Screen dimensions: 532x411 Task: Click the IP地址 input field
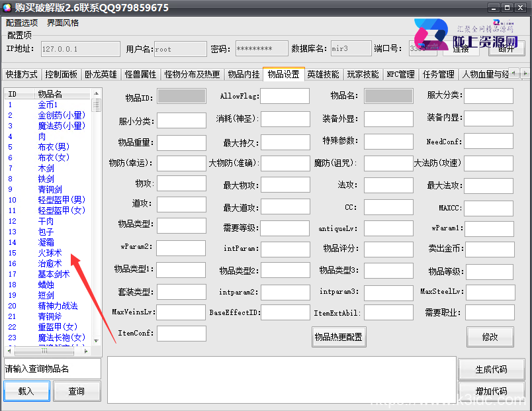point(81,49)
